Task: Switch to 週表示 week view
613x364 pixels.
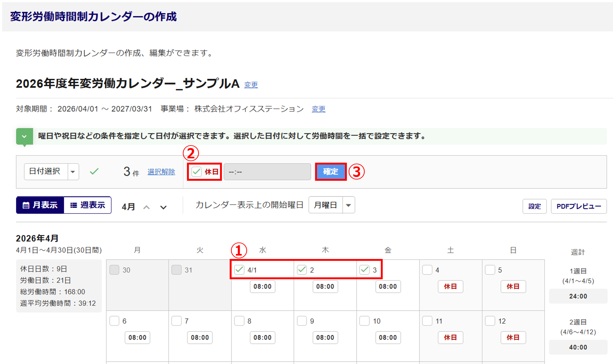Action: [88, 205]
